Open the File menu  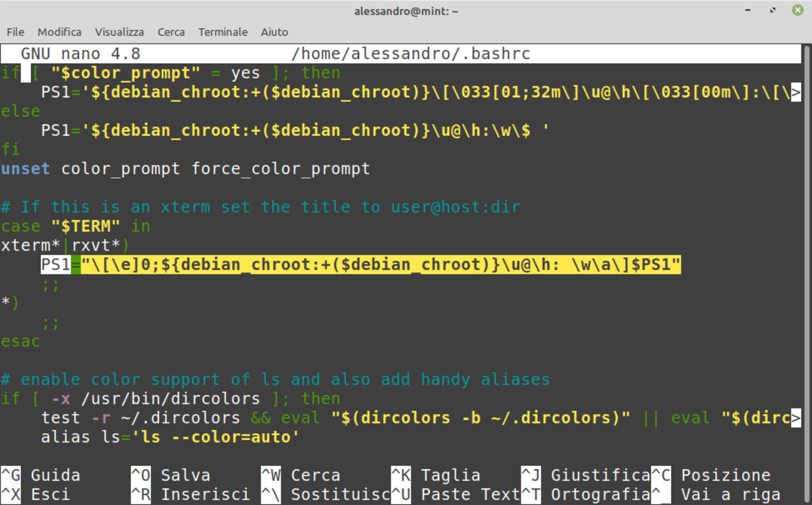(x=15, y=32)
